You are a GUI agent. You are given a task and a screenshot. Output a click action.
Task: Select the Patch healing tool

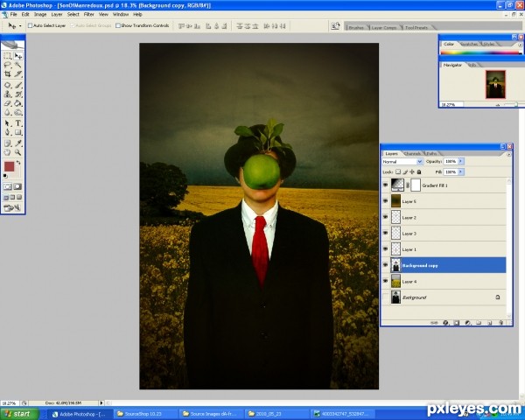click(8, 86)
